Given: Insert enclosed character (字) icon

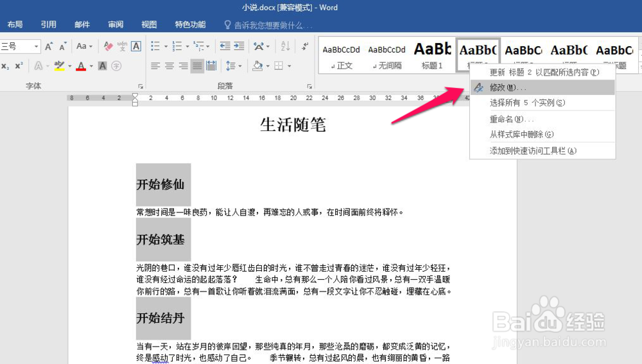Looking at the screenshot, I should tap(116, 66).
